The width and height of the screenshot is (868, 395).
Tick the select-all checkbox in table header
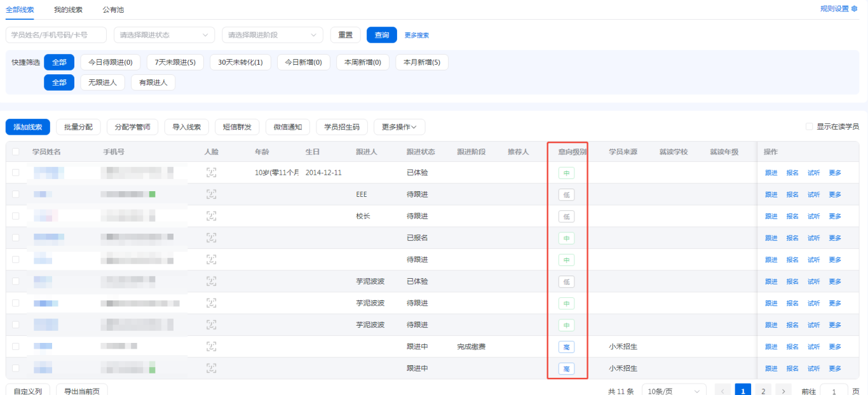coord(15,152)
